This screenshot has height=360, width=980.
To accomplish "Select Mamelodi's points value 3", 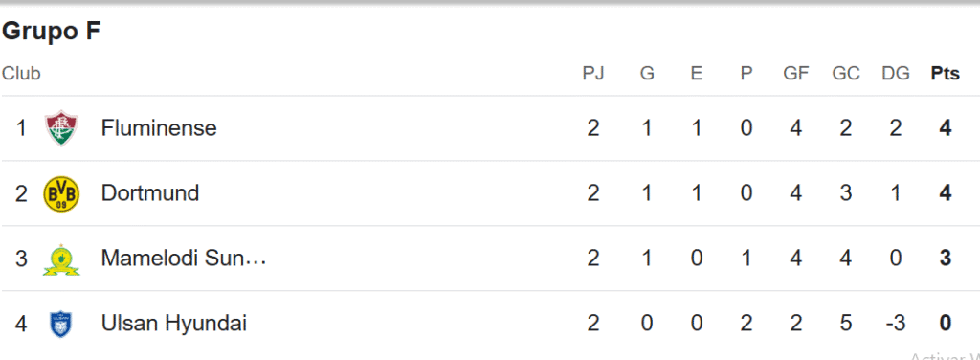I will (945, 259).
